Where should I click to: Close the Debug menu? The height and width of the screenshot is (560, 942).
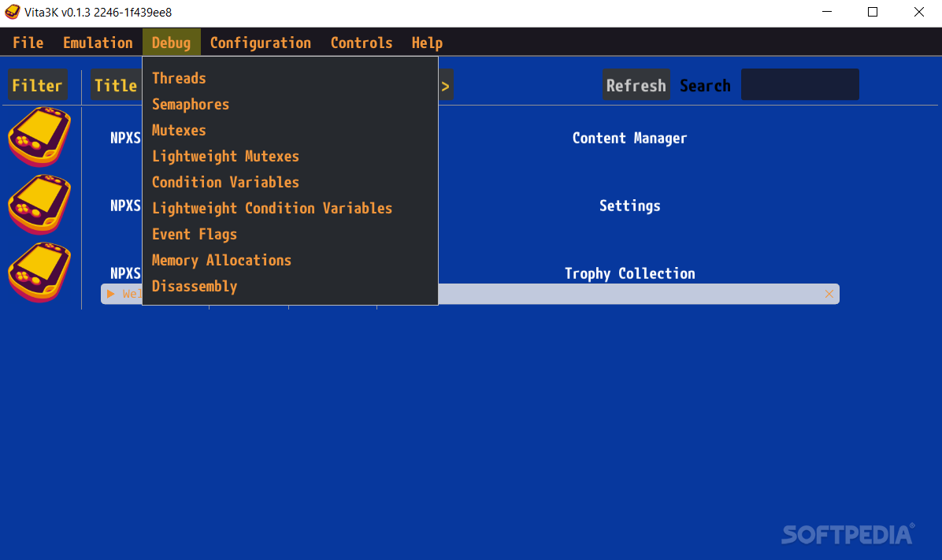171,43
